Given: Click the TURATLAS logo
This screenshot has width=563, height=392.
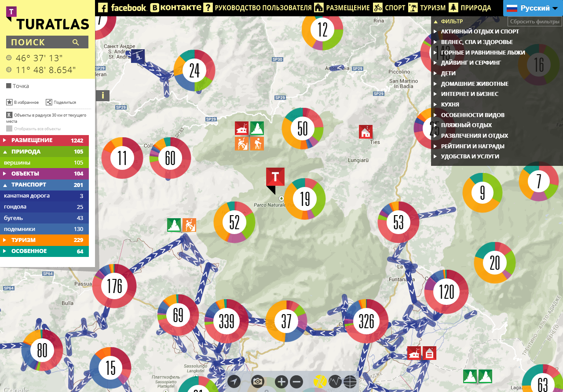Looking at the screenshot, I should click(x=47, y=18).
